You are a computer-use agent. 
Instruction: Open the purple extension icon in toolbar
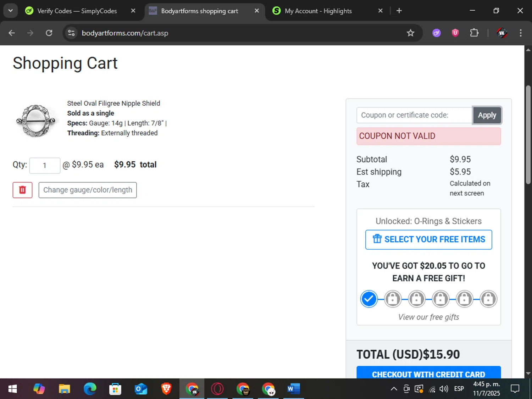[x=437, y=33]
